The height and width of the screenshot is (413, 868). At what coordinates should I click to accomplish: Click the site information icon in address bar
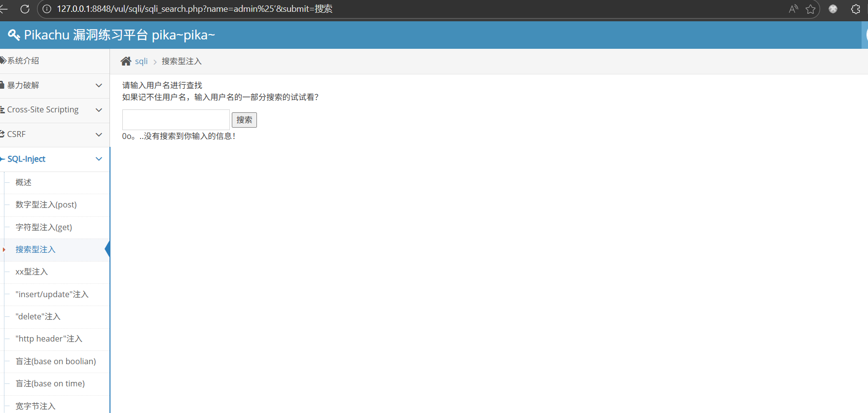pyautogui.click(x=47, y=9)
